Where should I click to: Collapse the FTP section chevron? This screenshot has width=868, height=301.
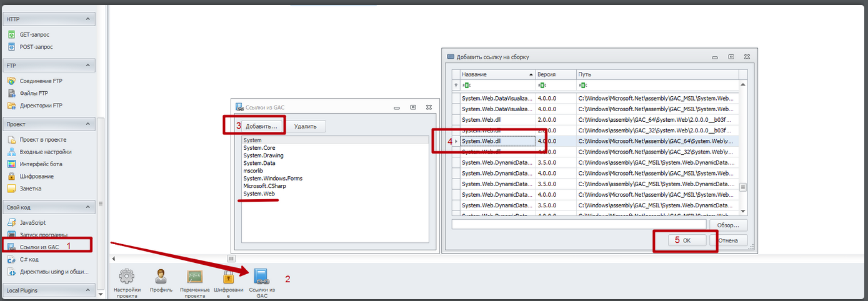click(x=87, y=66)
